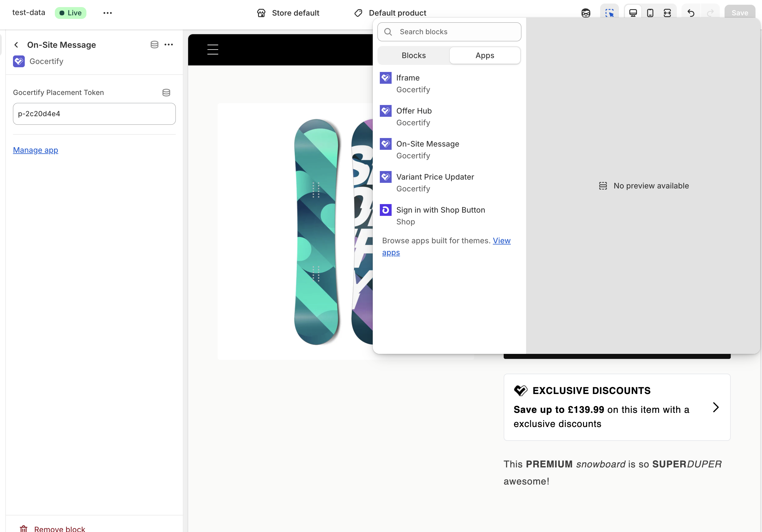Image resolution: width=762 pixels, height=532 pixels.
Task: Open the dynamic source picker for On-Site Message
Action: tap(154, 45)
